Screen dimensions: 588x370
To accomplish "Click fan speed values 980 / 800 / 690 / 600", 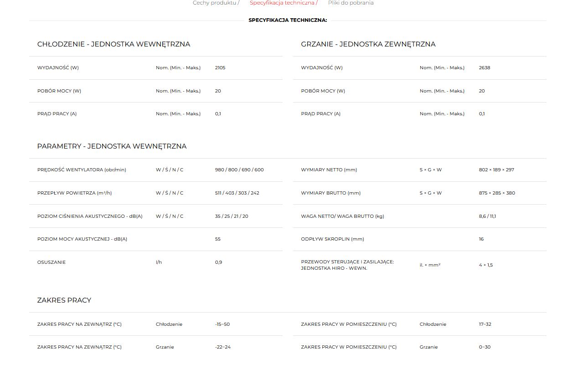I will (x=239, y=170).
